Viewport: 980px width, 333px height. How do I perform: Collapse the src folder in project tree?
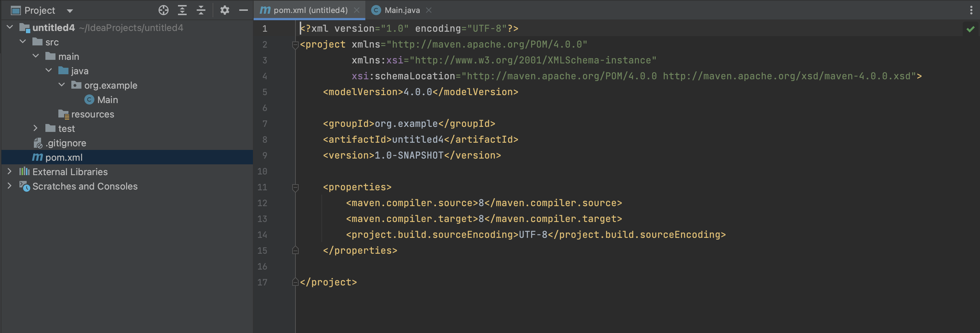pyautogui.click(x=22, y=41)
